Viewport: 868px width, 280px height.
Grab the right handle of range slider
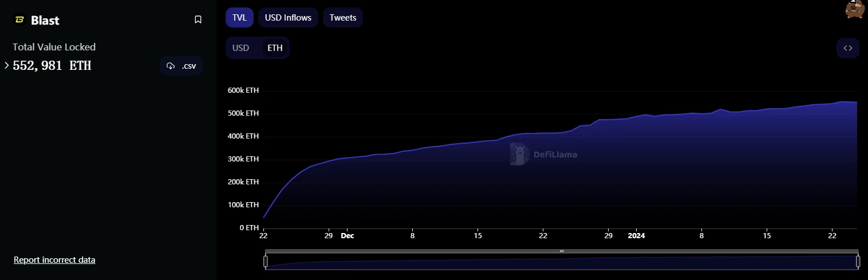(858, 262)
